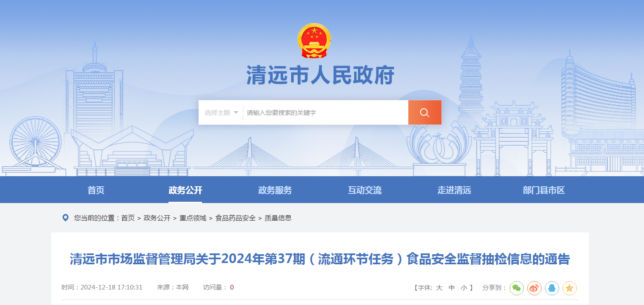The height and width of the screenshot is (305, 644).
Task: Share article to QQ
Action: 552,288
